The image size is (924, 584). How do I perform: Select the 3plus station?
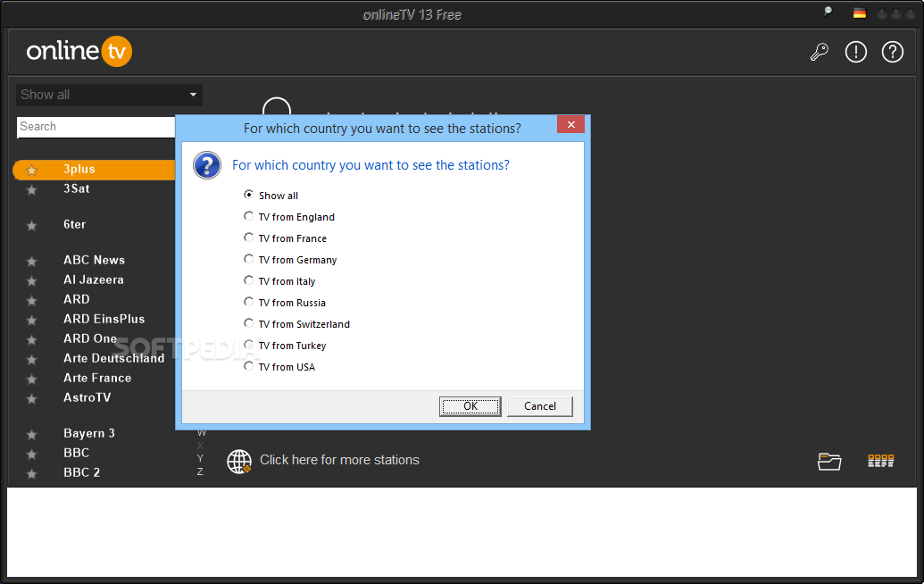79,169
